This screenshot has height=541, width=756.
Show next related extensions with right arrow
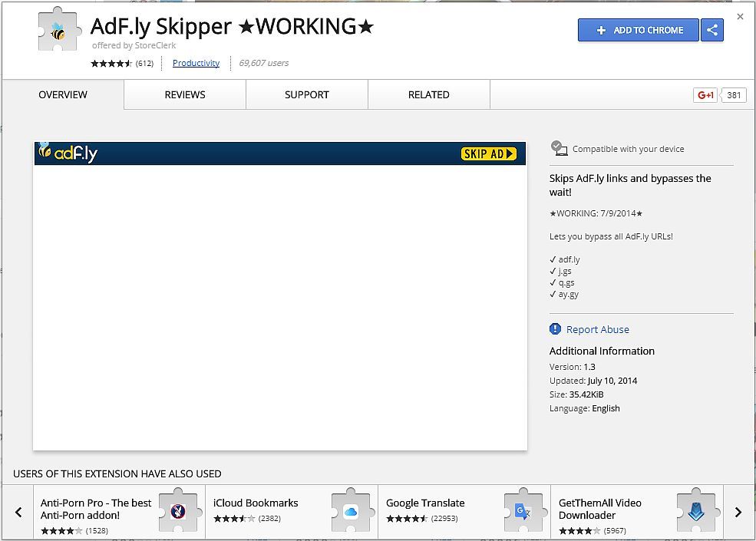738,512
